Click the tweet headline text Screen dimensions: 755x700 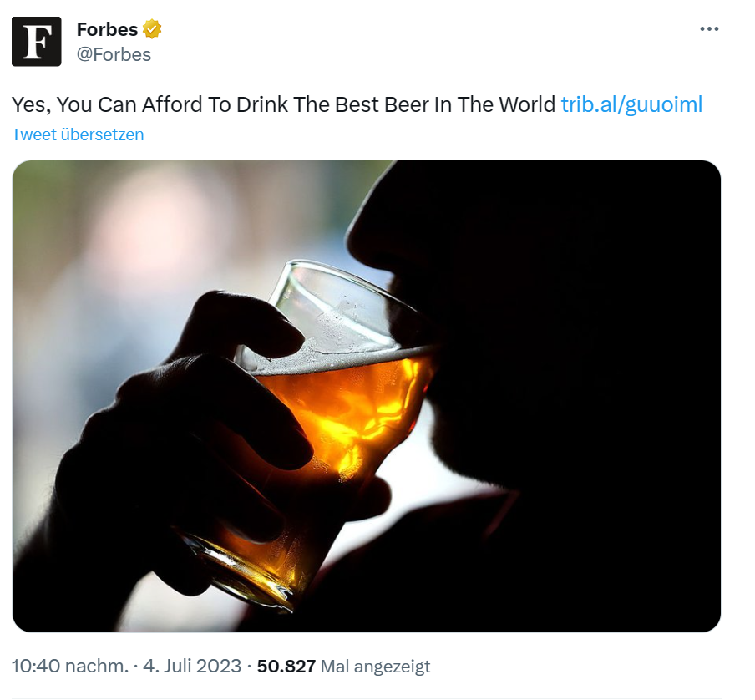coord(283,104)
